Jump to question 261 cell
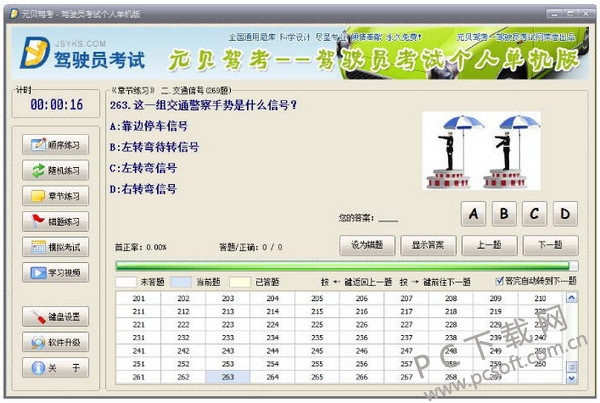 click(x=139, y=377)
